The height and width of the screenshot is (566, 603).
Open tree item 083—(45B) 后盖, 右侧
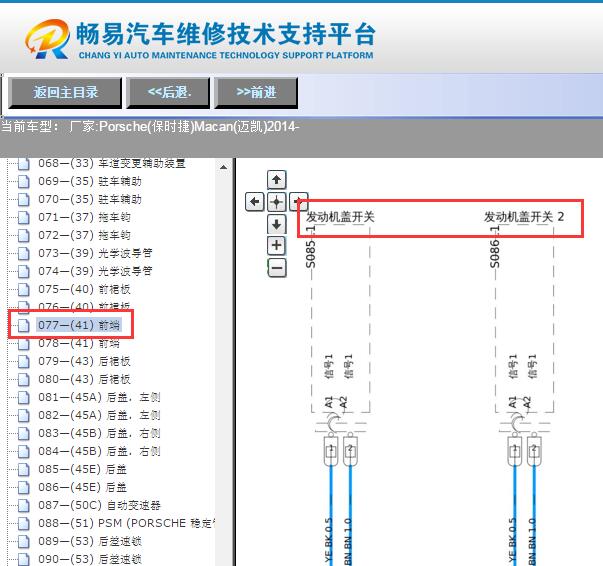coord(99,433)
